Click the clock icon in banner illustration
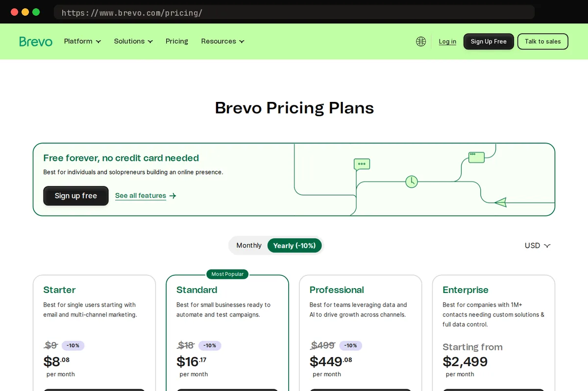The image size is (588, 391). point(412,182)
